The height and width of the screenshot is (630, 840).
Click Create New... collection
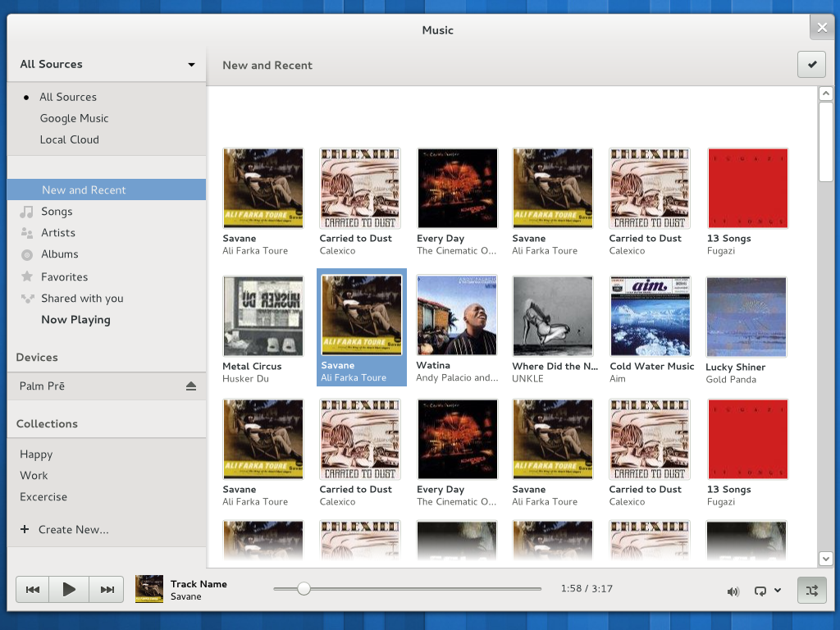coord(73,530)
